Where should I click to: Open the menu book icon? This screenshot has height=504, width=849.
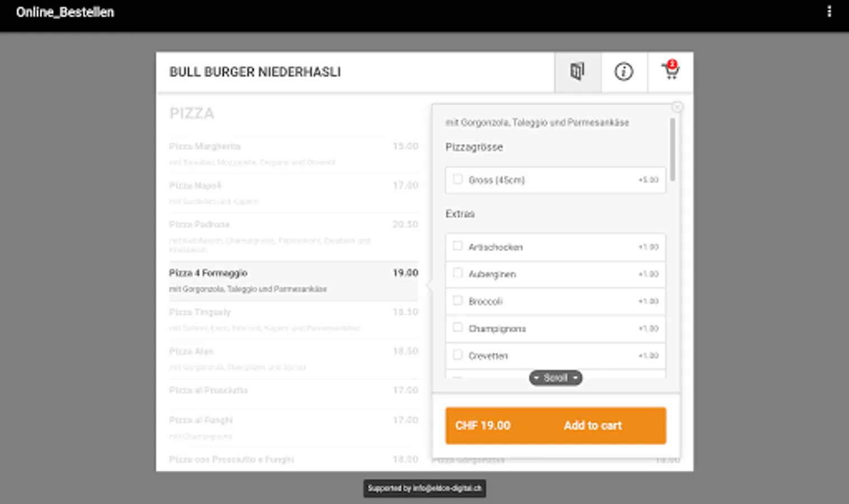[577, 72]
